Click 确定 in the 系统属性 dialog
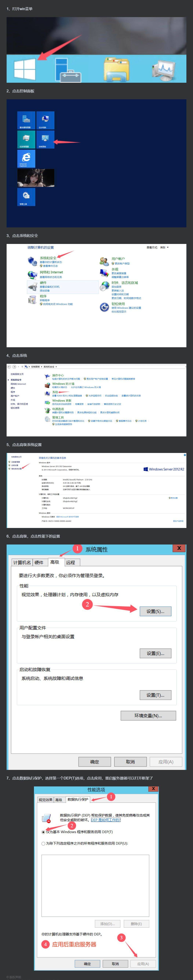This screenshot has height=980, width=193. 95,762
